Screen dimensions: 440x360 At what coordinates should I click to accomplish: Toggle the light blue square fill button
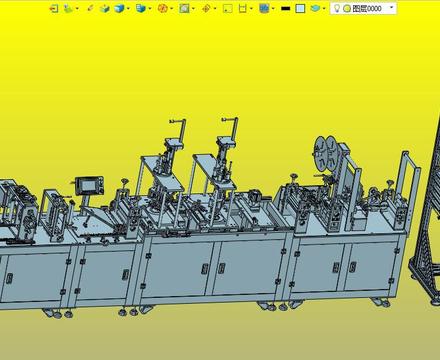[300, 9]
